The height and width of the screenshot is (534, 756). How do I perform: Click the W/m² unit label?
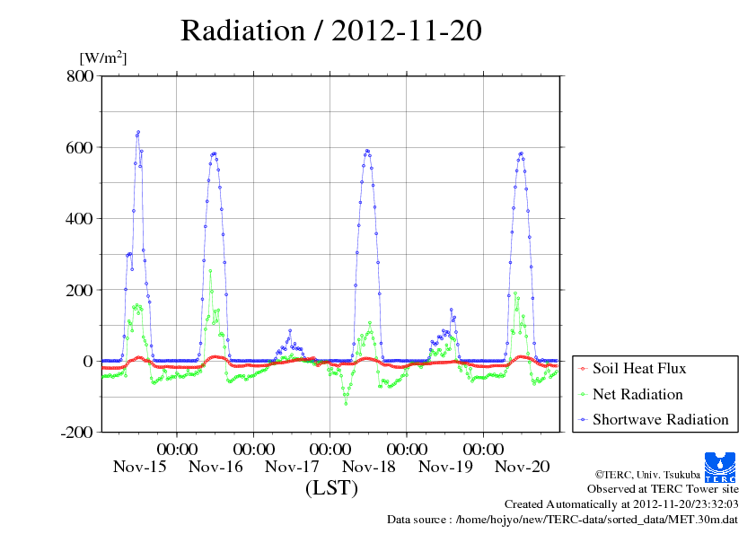[x=102, y=57]
